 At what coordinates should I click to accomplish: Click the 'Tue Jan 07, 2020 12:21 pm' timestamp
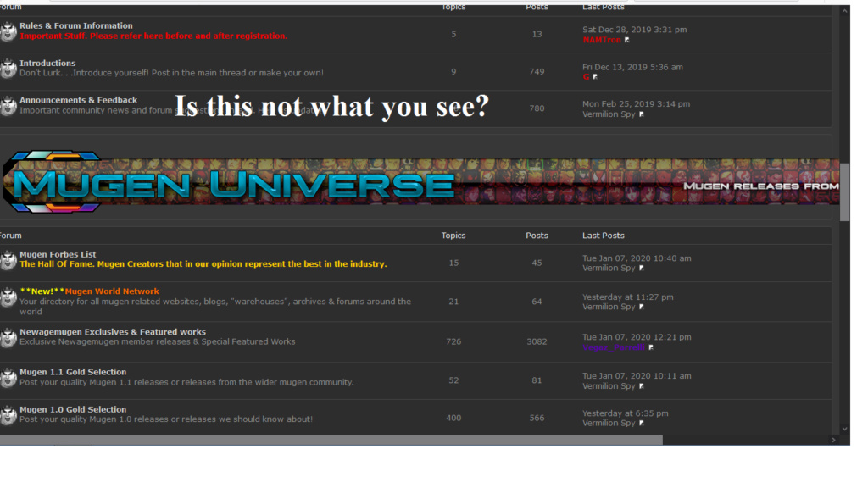[637, 337]
